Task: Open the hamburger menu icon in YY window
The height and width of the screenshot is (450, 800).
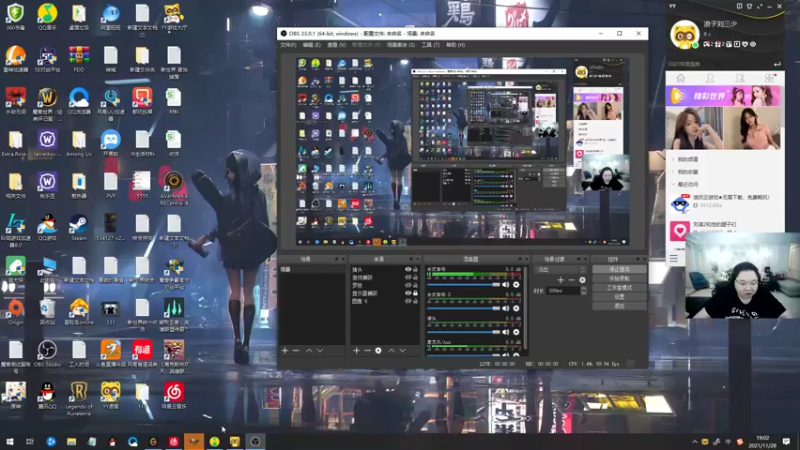Action: click(673, 258)
